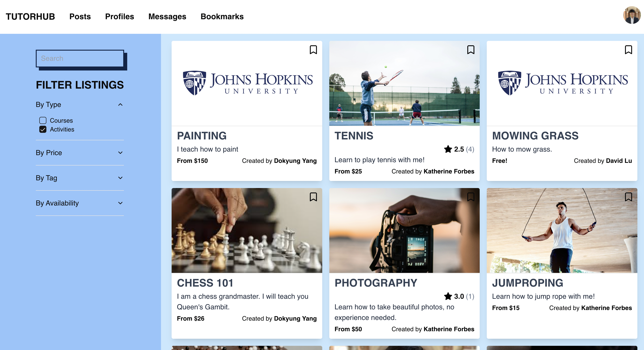Click the TUTORHUB logo link

tap(30, 16)
